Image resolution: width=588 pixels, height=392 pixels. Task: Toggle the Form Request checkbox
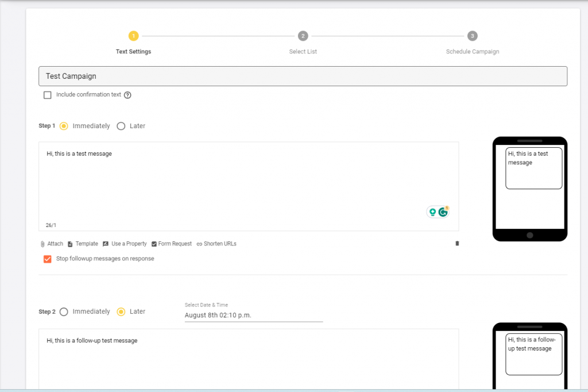pyautogui.click(x=154, y=244)
